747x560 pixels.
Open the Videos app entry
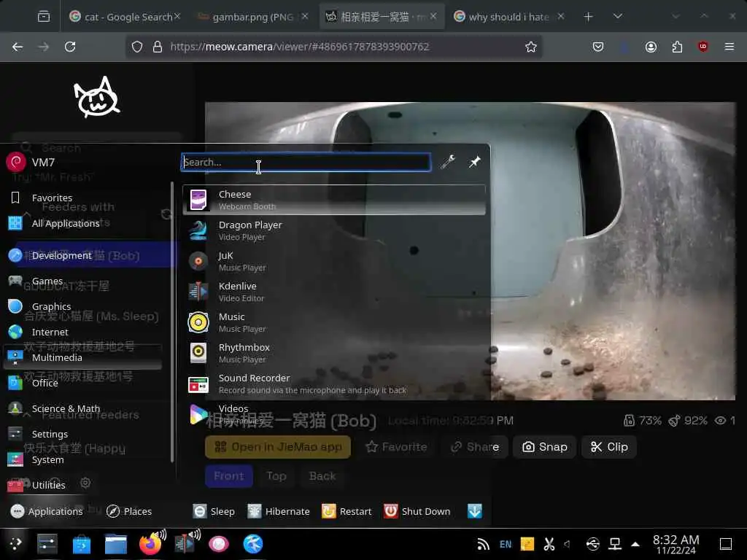[333, 414]
